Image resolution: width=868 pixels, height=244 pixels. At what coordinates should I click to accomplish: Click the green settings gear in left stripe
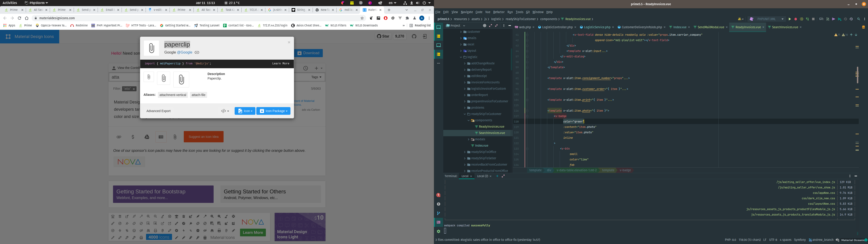tap(438, 232)
